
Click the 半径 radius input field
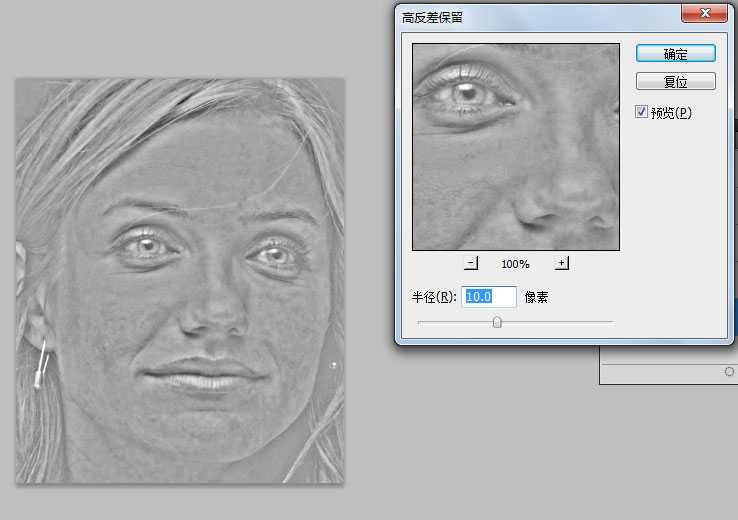(x=488, y=297)
